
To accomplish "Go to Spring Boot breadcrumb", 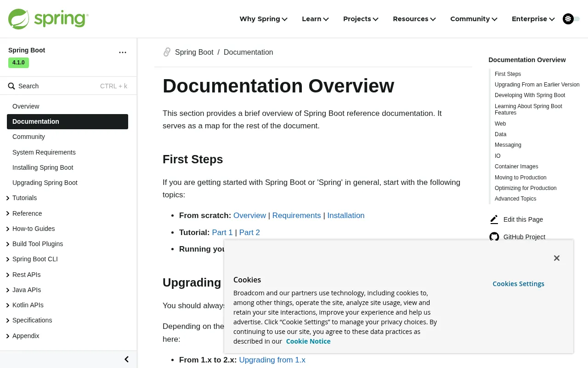I will (x=194, y=52).
